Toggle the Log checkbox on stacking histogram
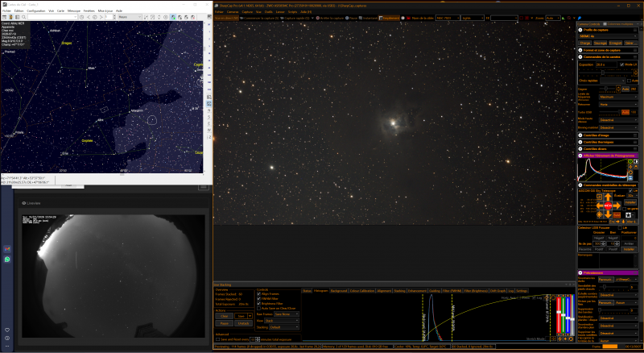This screenshot has height=353, width=644. coord(534,298)
